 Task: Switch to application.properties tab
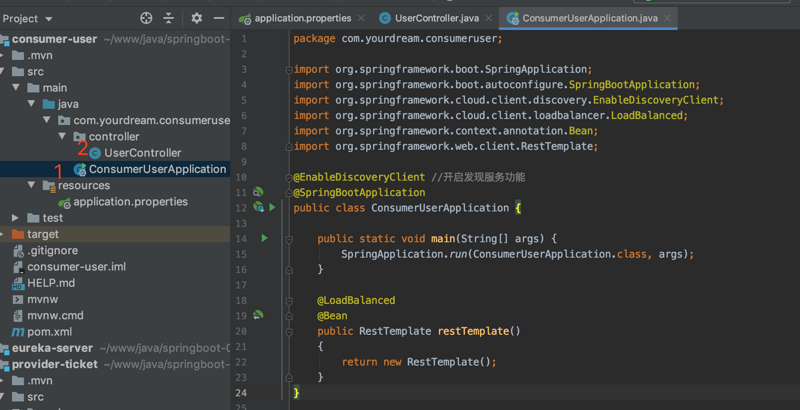point(303,18)
